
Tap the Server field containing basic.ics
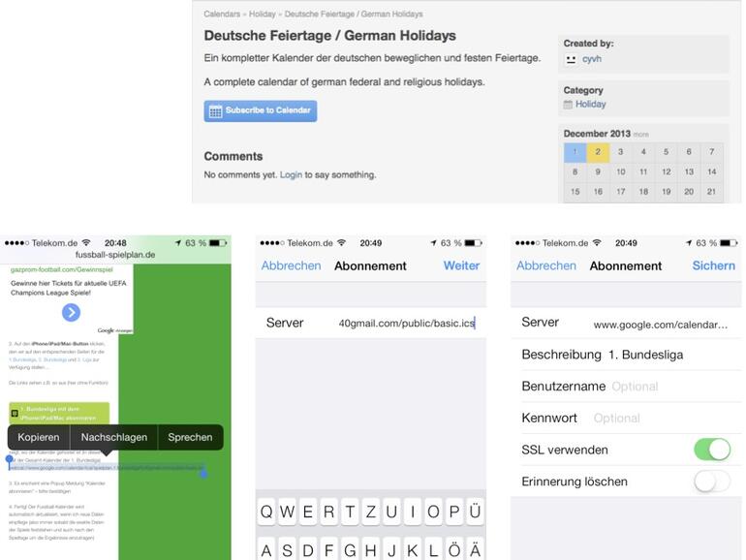(371, 323)
